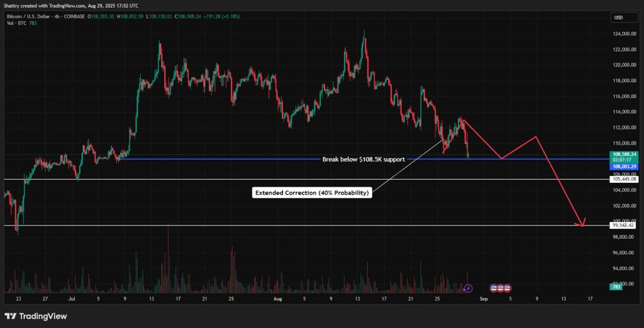Click the red arrowhead at projection end
Screen dimensions: 644x328
pos(583,222)
